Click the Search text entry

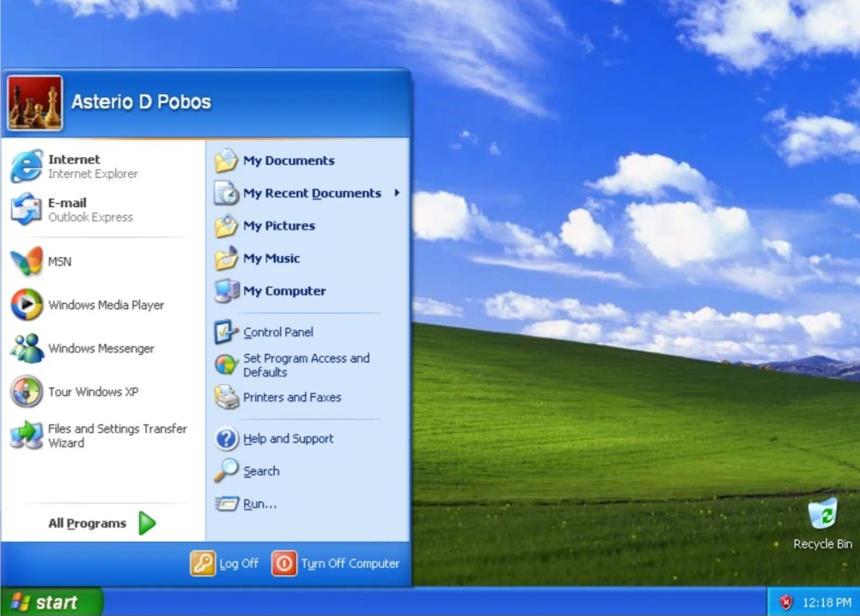click(x=261, y=471)
